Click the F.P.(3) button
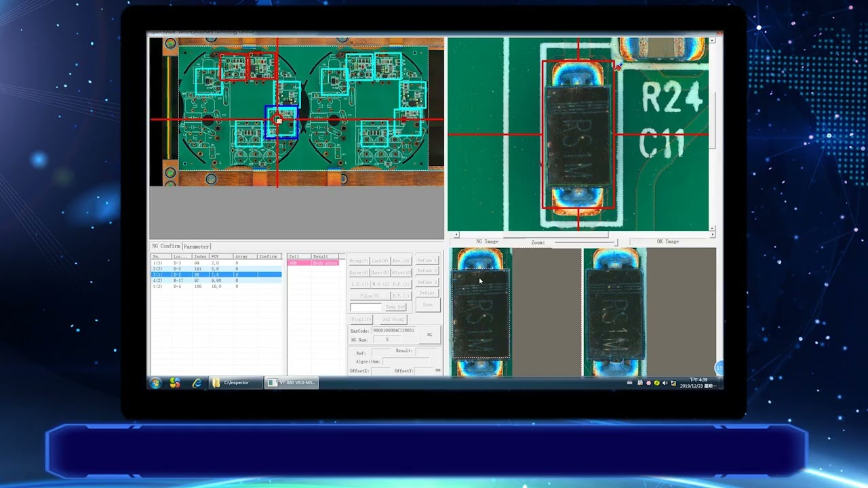The image size is (868, 488). [401, 284]
